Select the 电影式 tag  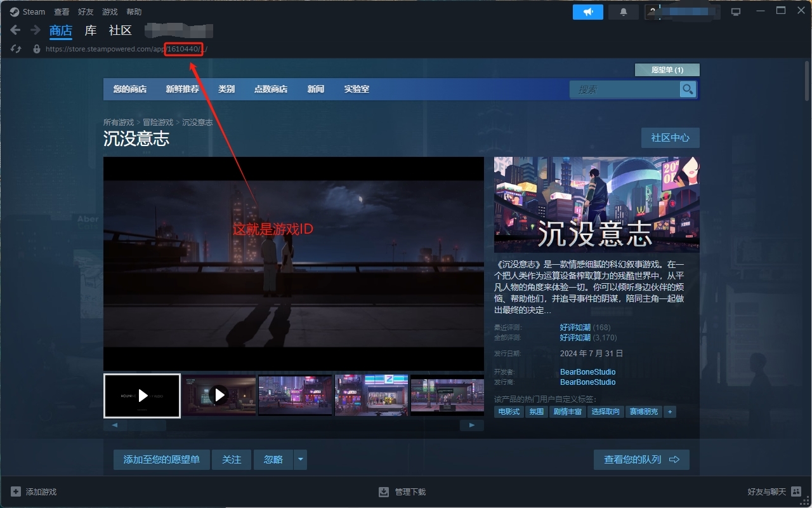509,411
